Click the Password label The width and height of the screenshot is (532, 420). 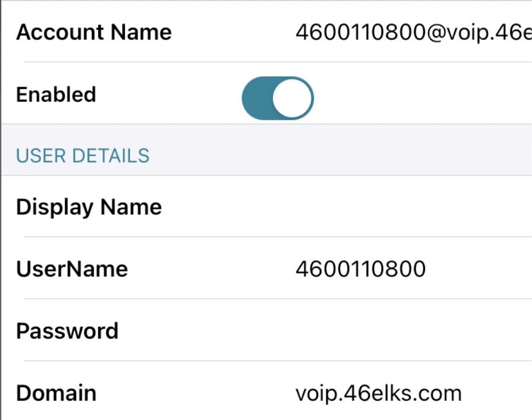tap(67, 331)
